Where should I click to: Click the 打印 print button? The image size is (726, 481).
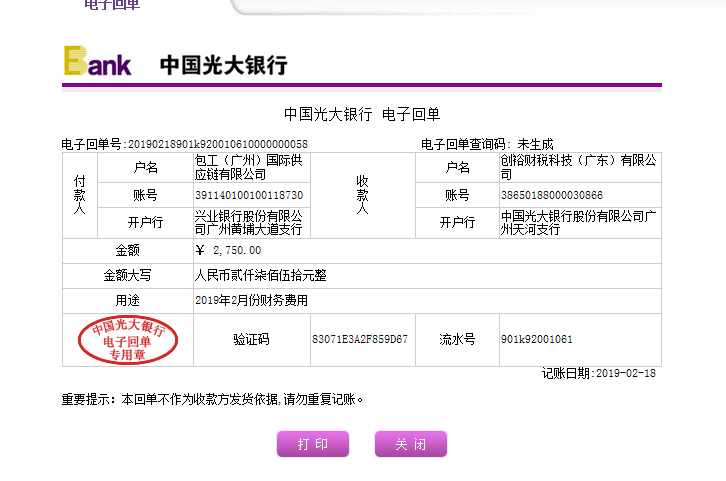313,444
